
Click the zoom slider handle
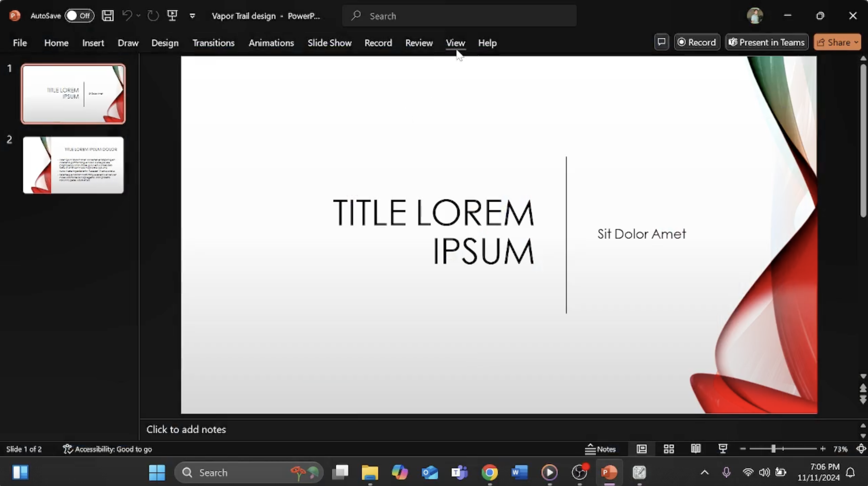coord(773,449)
